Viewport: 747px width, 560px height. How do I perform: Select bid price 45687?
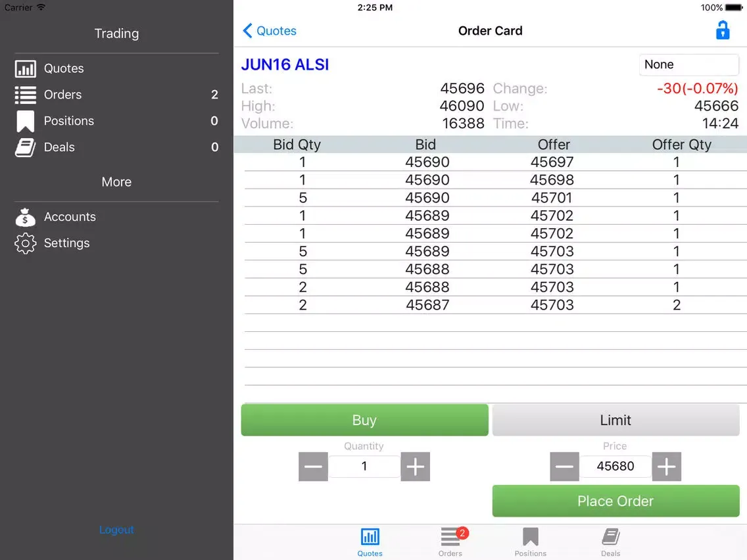point(427,305)
